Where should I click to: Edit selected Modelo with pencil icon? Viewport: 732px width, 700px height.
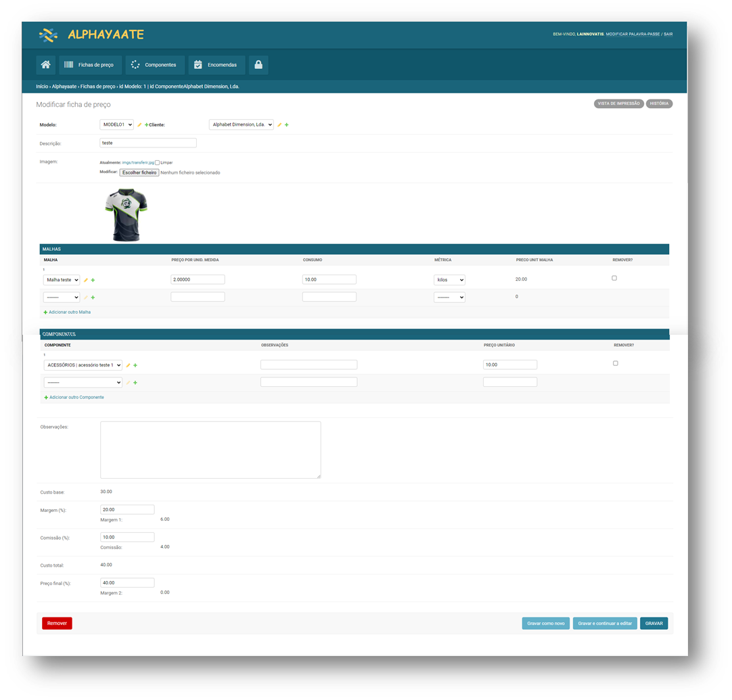[139, 125]
